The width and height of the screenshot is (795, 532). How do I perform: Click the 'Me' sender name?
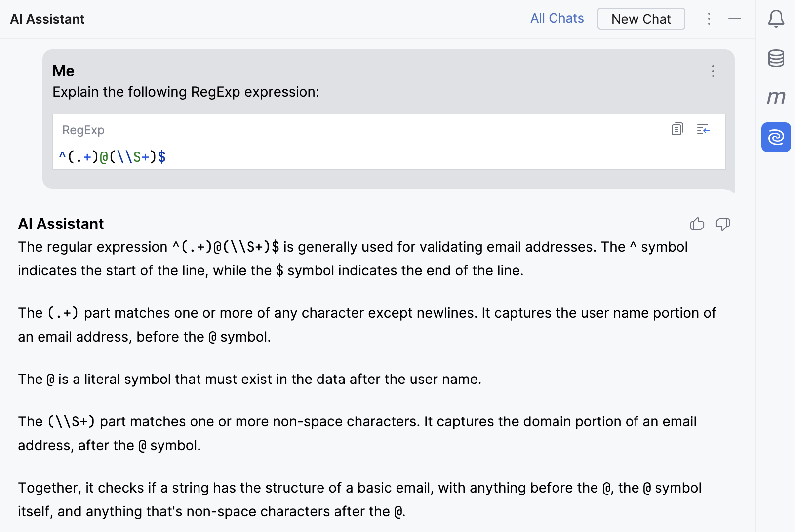pos(63,71)
